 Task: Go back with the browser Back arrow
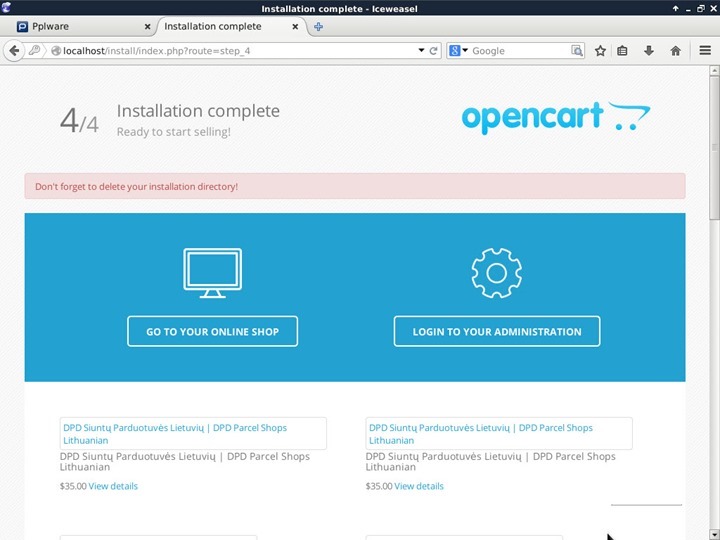(14, 51)
